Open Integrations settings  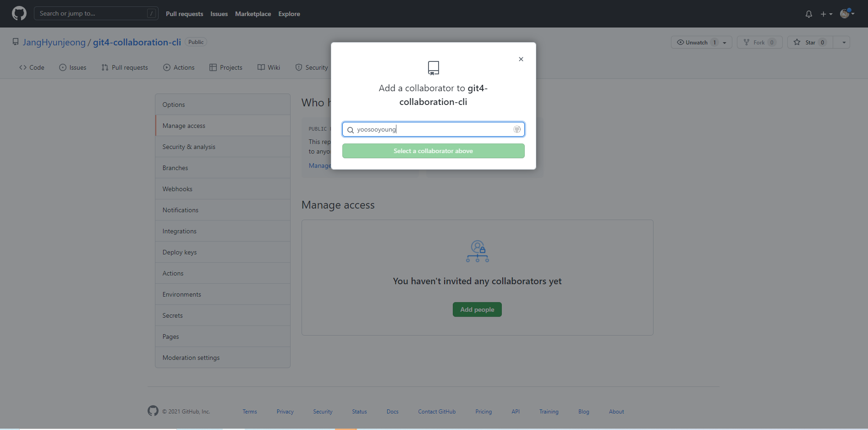click(223, 231)
